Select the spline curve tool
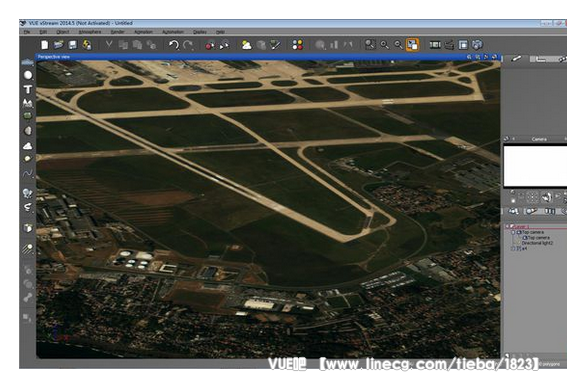 tap(27, 174)
